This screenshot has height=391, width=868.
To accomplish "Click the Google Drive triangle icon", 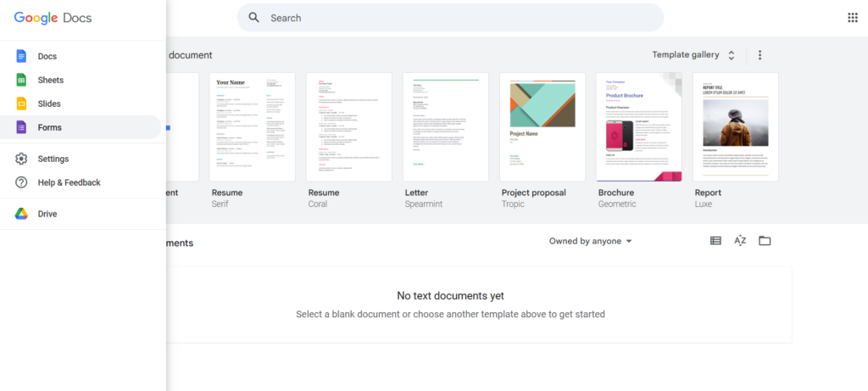I will tap(22, 214).
